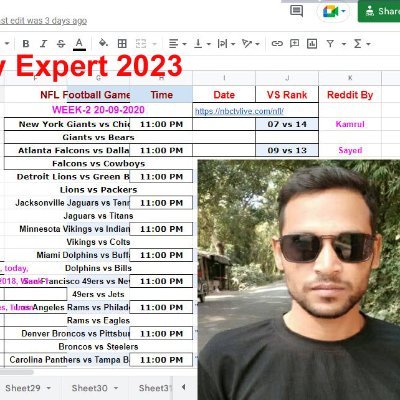This screenshot has height=400, width=400.
Task: Select the 'Falcons vs Cowboys' cell
Action: [98, 163]
